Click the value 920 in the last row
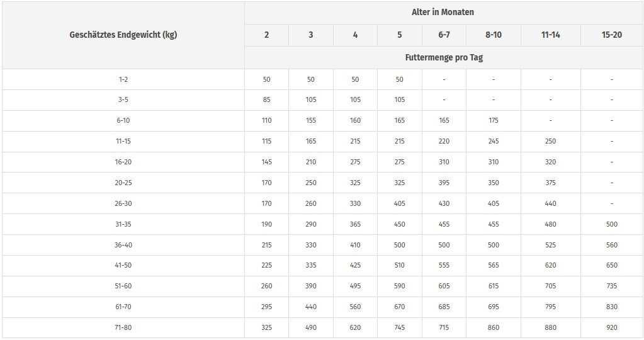Image resolution: width=644 pixels, height=340 pixels. 611,327
